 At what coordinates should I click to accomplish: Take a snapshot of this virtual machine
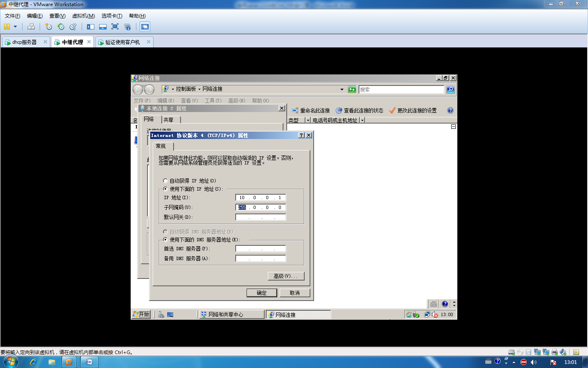coord(49,27)
